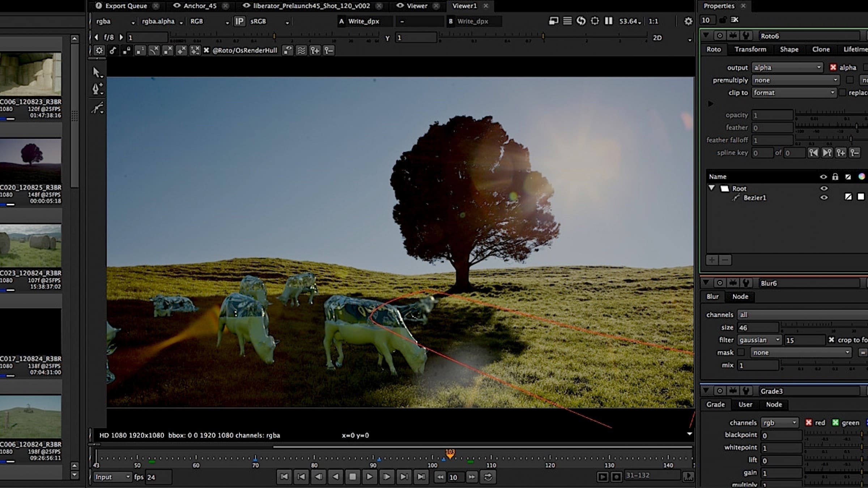Select the arrow selection tool
This screenshot has width=868, height=488.
coord(97,72)
